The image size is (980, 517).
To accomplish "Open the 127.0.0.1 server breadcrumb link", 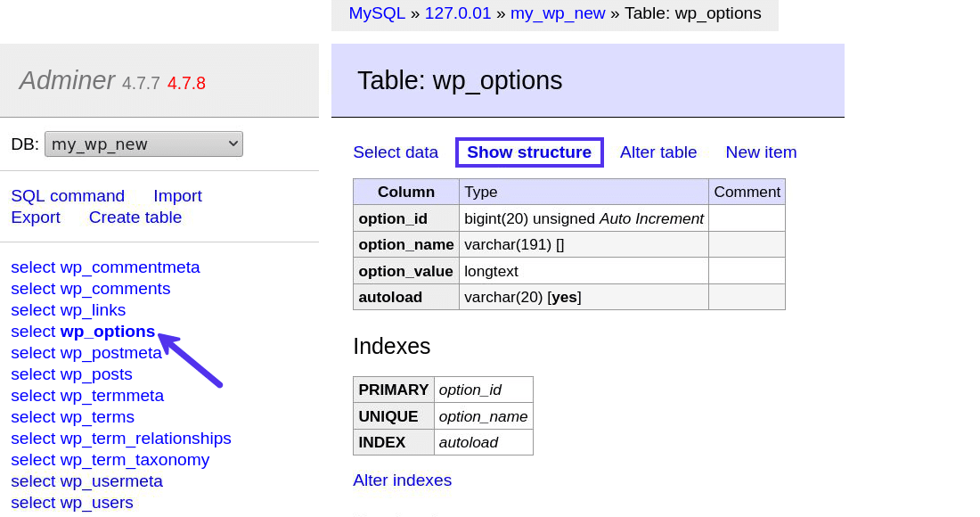I will click(x=458, y=12).
